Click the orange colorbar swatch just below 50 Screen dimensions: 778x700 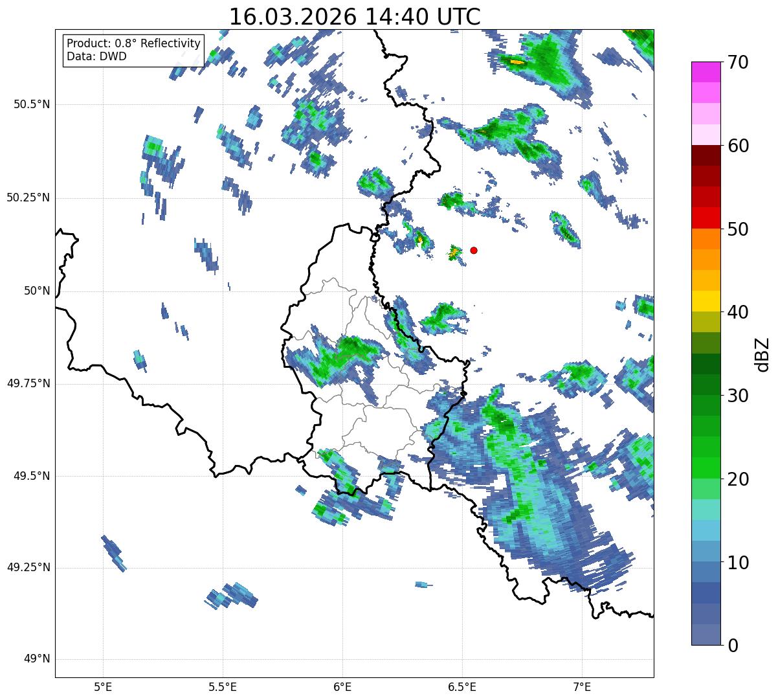pyautogui.click(x=706, y=239)
